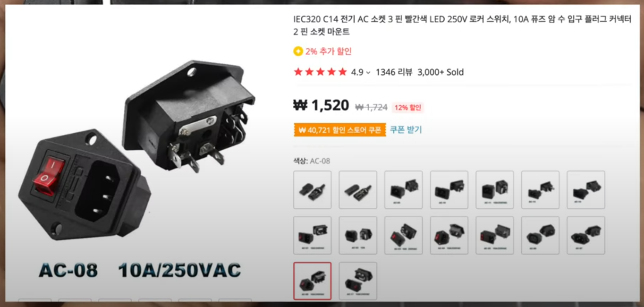Click the 쿠폰 받기 link
Viewport: 644px width, 307px height.
(406, 129)
